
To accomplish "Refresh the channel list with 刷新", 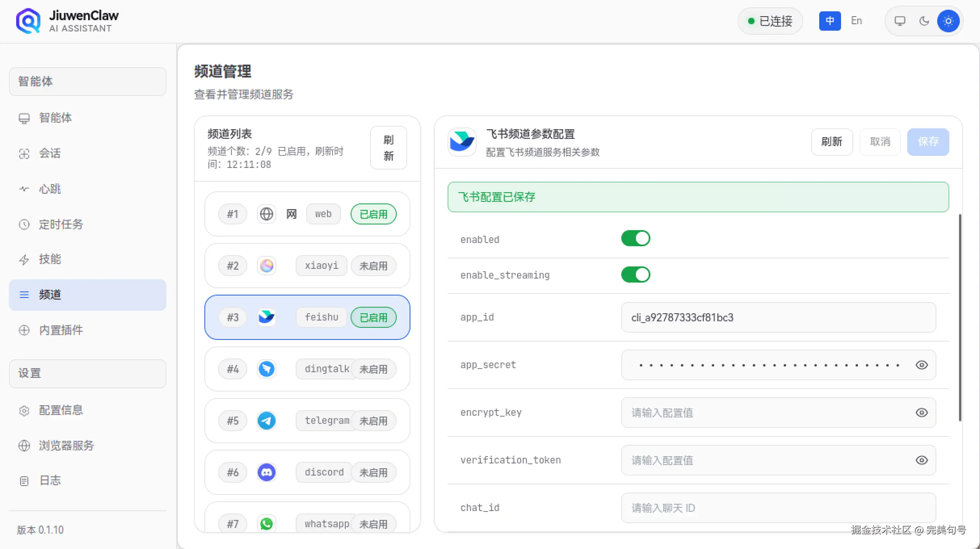I will [x=388, y=148].
